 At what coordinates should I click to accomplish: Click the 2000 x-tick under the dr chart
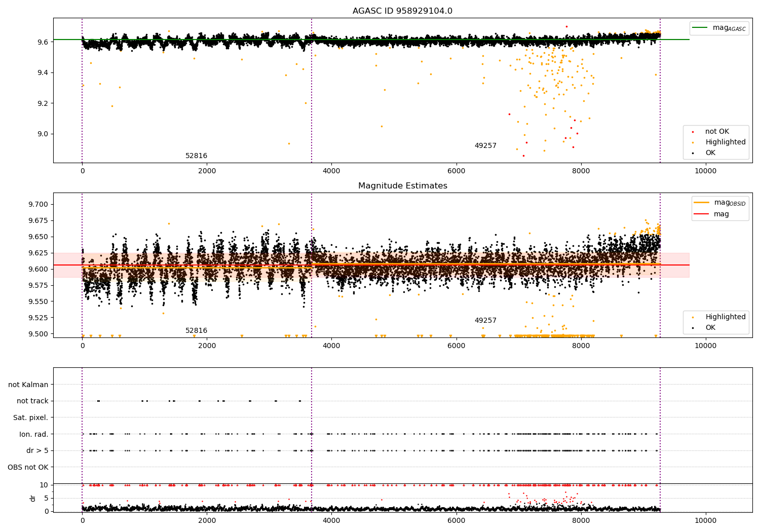click(x=207, y=521)
